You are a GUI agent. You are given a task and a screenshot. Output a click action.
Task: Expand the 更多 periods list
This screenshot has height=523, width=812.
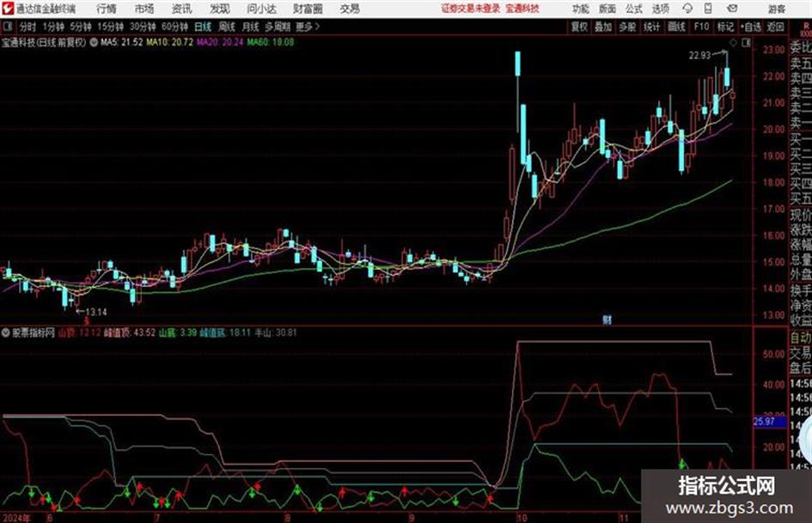(x=308, y=27)
